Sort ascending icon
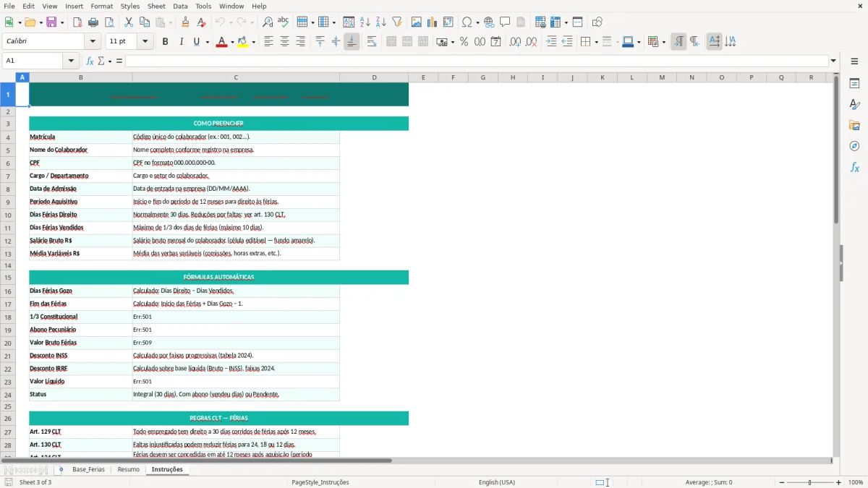The width and height of the screenshot is (868, 488). click(365, 22)
